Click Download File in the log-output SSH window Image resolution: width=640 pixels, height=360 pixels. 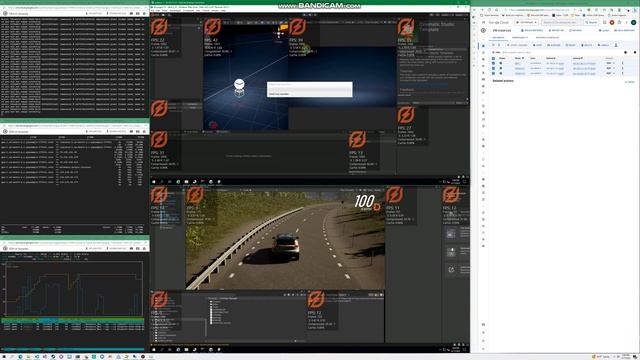118,13
